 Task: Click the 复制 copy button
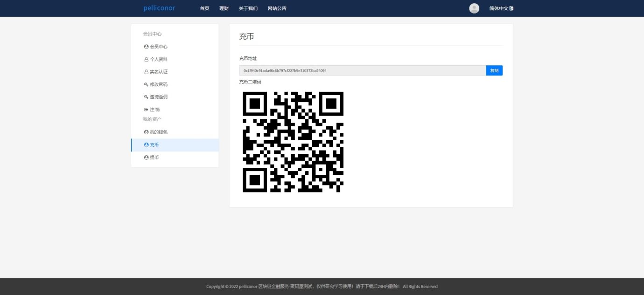point(495,70)
